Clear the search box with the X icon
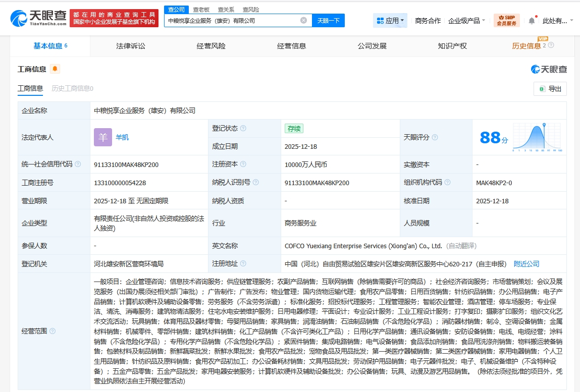580x392 pixels. [303, 21]
